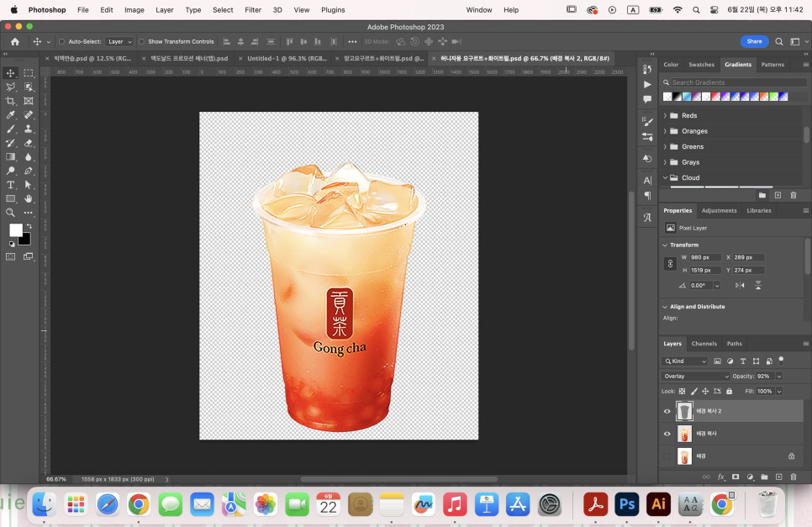Switch to the Swatches tab
Image resolution: width=812 pixels, height=527 pixels.
[701, 65]
